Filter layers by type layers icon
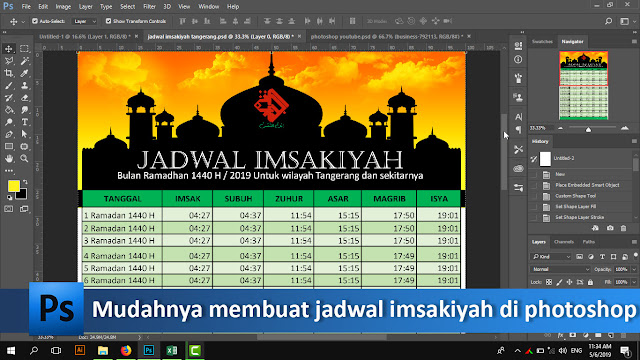This screenshot has width=640, height=360. pyautogui.click(x=602, y=257)
